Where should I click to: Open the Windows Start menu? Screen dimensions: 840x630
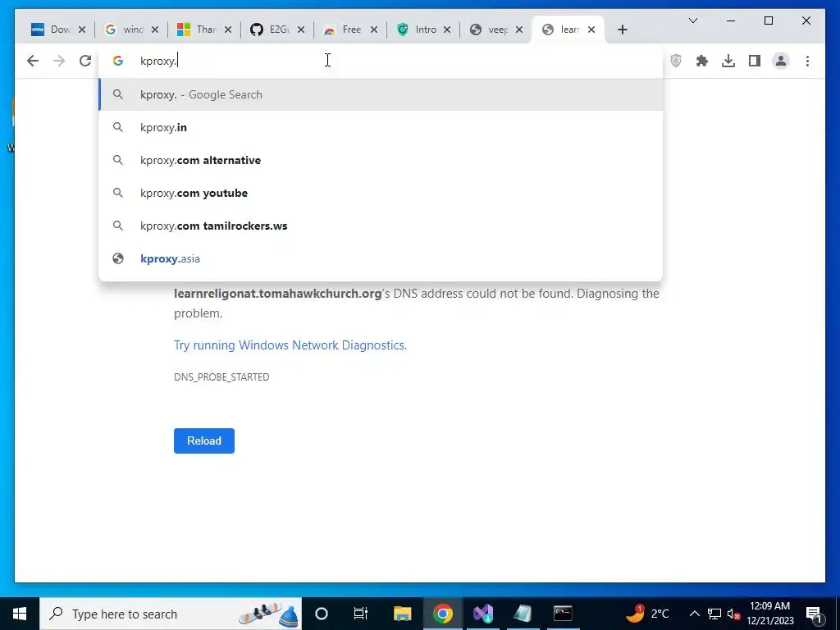[x=20, y=614]
